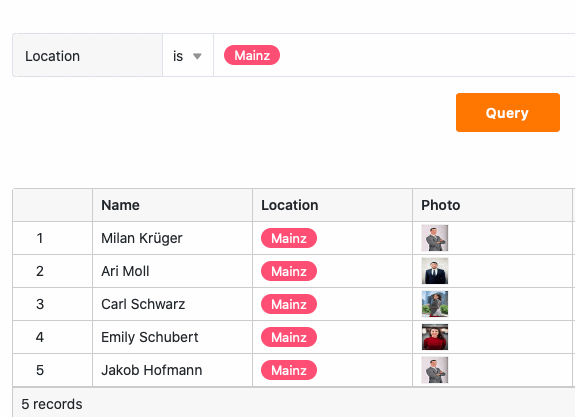Select the Emily Schubert name cell
The height and width of the screenshot is (417, 575).
tap(172, 337)
